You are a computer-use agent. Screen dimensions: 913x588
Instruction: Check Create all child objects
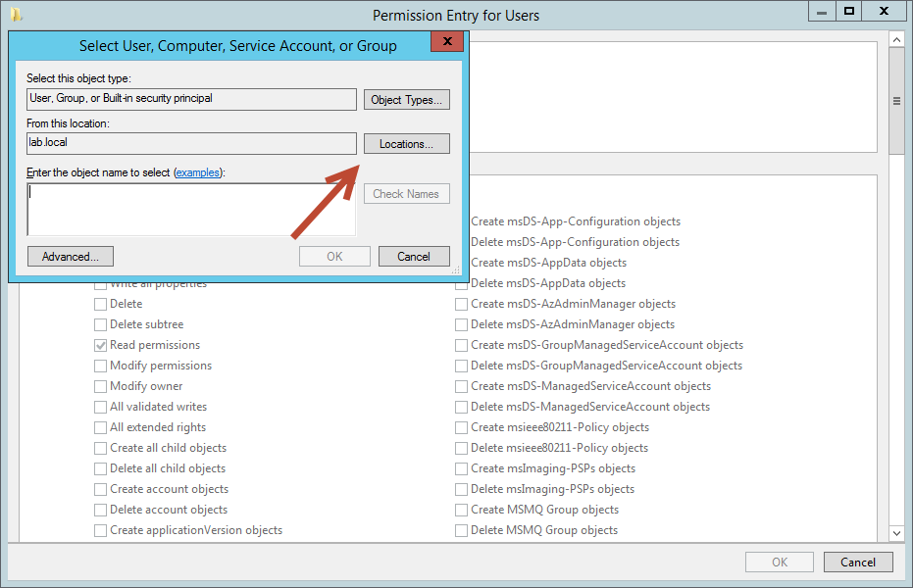click(100, 449)
